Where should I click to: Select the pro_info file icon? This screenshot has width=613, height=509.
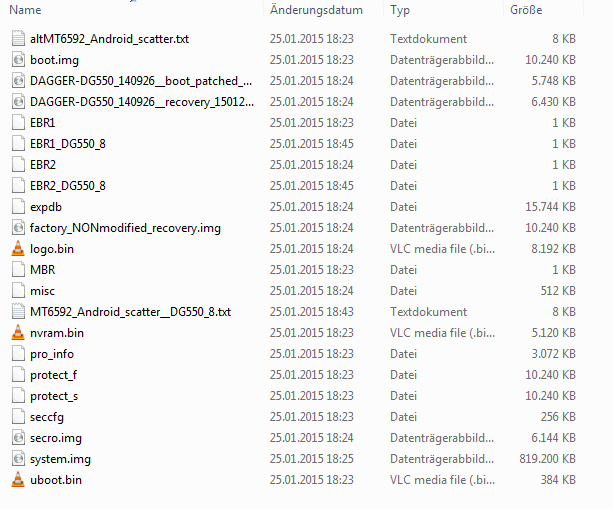pyautogui.click(x=18, y=354)
